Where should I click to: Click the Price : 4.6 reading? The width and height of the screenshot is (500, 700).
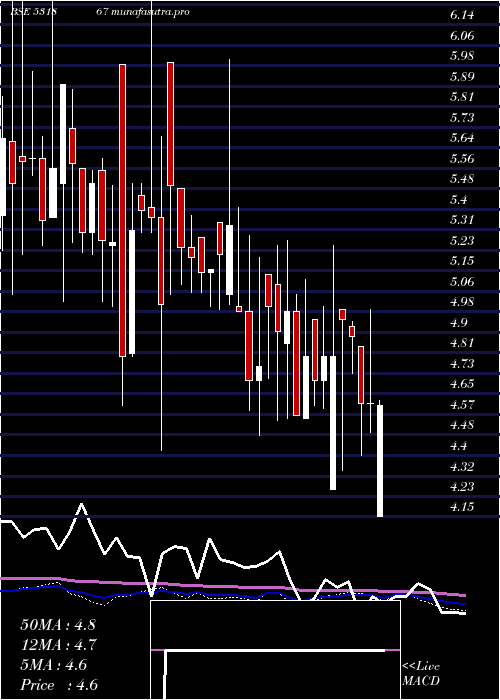pyautogui.click(x=59, y=685)
